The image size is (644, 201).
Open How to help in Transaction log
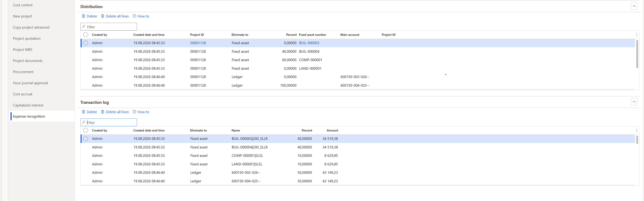point(141,112)
